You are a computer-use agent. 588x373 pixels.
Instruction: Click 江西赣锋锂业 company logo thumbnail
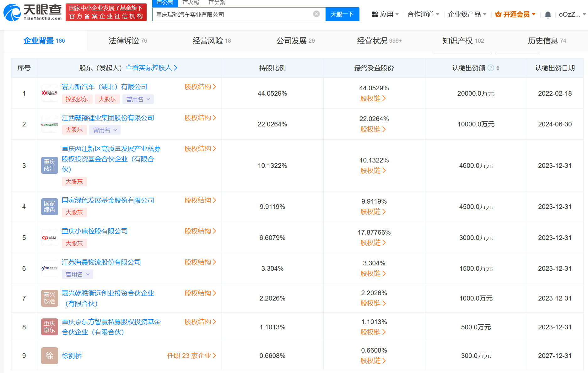50,124
